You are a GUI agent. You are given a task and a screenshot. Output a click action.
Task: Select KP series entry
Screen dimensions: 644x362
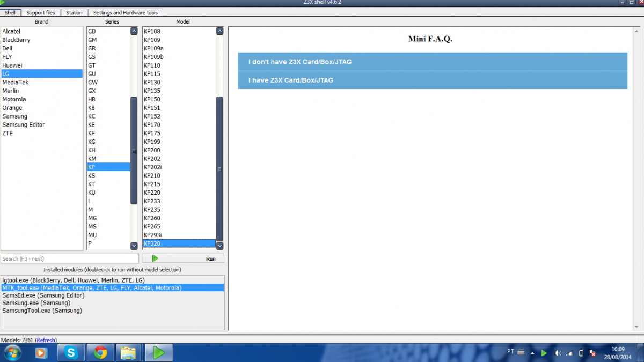[108, 167]
